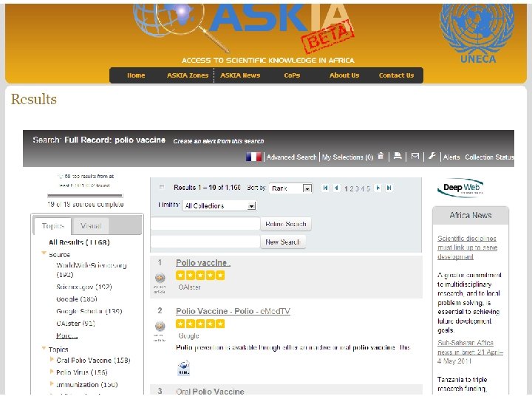Expand Oral Polio Vaccine topic
The width and height of the screenshot is (532, 399).
click(x=52, y=359)
